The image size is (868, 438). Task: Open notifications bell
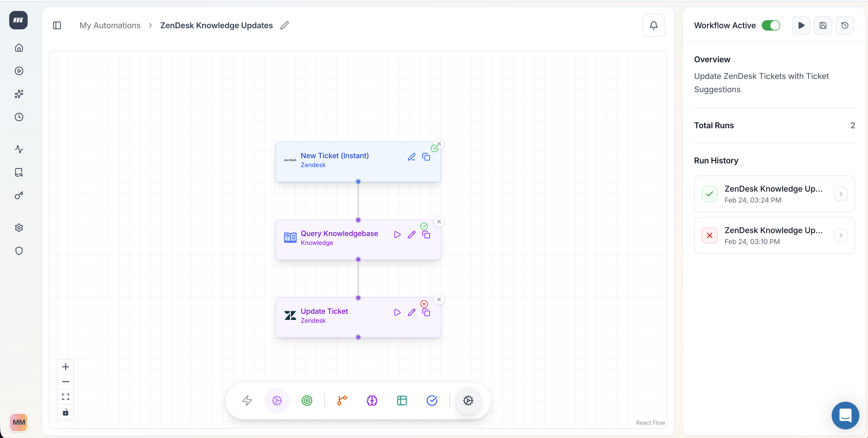653,25
